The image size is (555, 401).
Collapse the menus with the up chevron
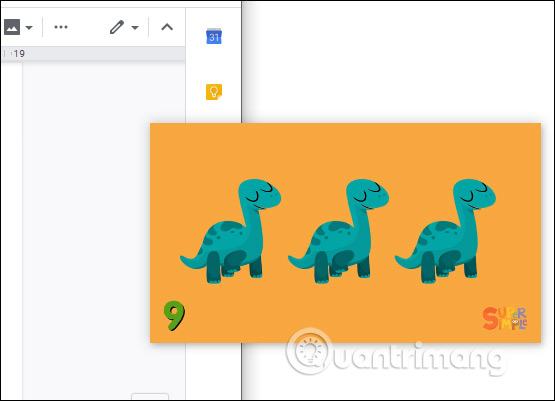pos(167,27)
